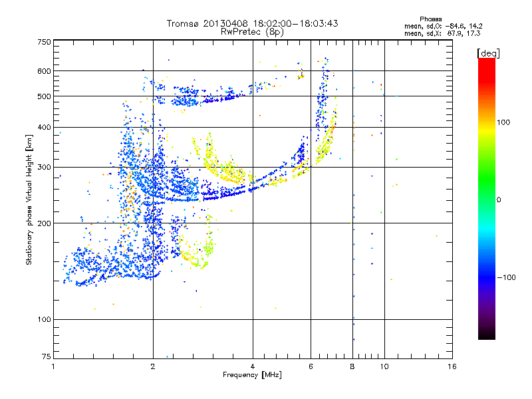Click the y-axis tick label '600'

click(x=44, y=71)
